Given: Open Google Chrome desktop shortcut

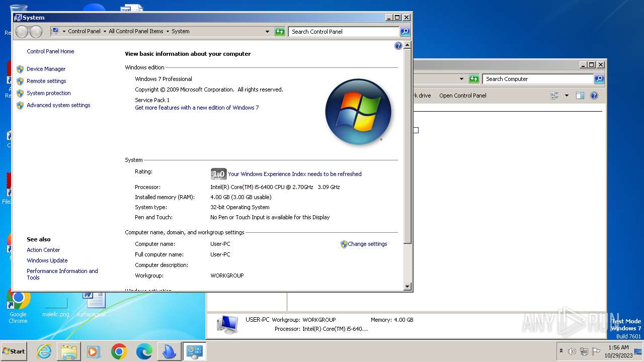Looking at the screenshot, I should tap(18, 306).
